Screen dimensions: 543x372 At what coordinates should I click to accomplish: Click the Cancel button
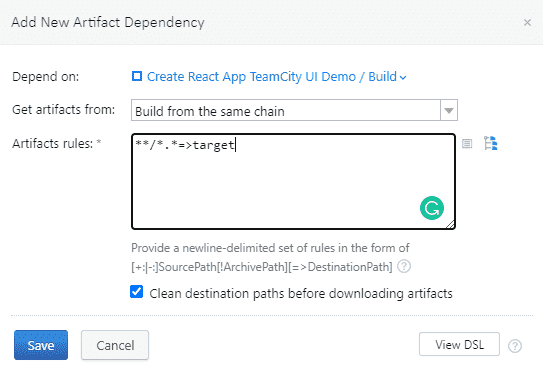(x=115, y=345)
